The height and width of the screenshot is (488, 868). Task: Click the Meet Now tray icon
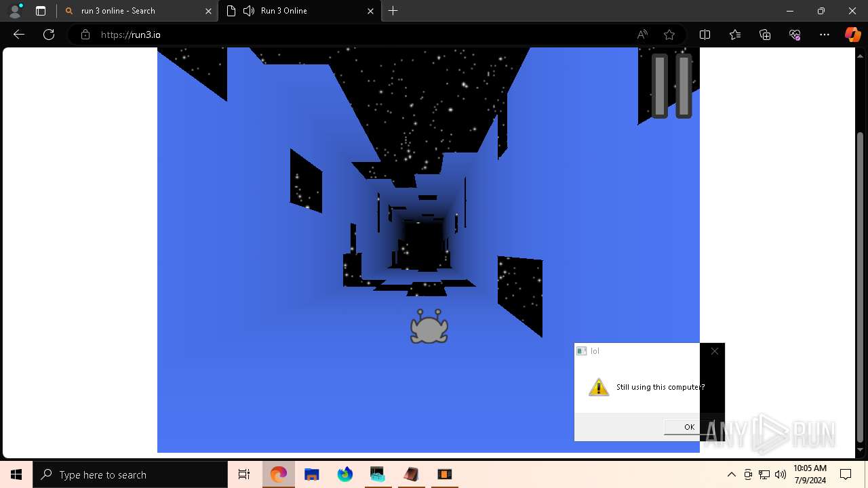click(748, 474)
